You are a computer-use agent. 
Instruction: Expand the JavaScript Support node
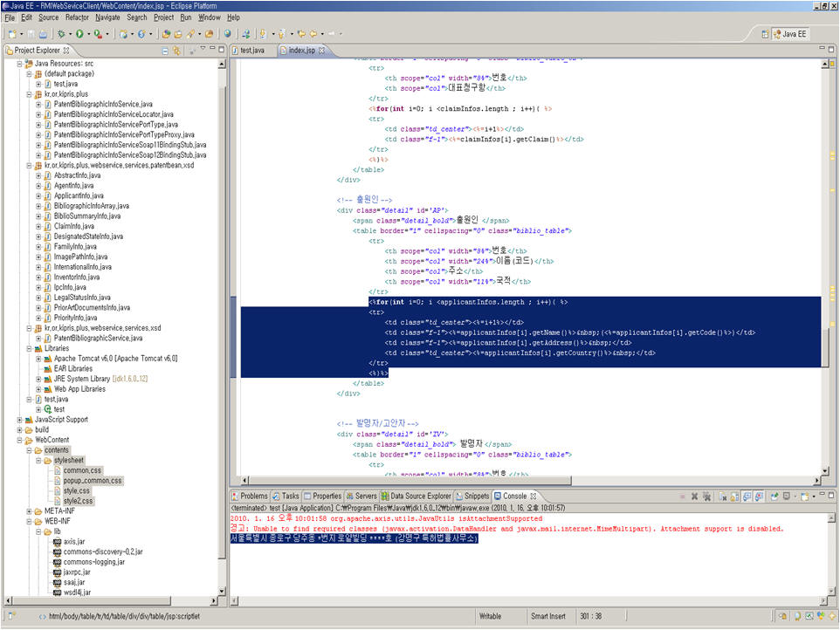point(19,420)
